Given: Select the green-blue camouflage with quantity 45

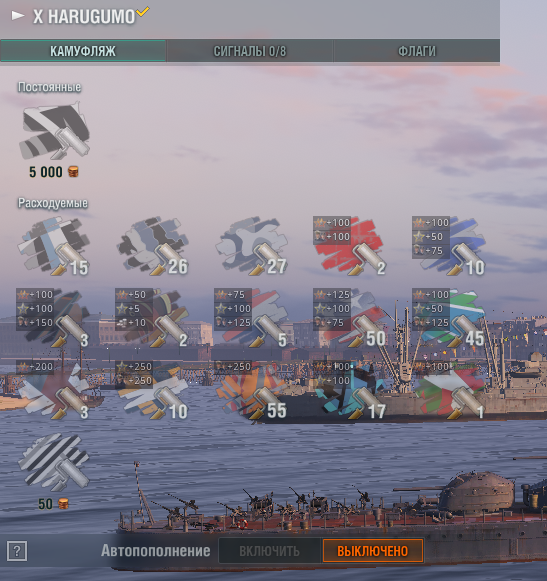Looking at the screenshot, I should pos(449,318).
